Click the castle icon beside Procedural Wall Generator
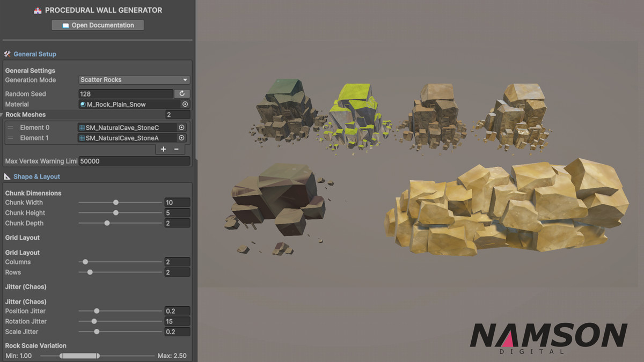This screenshot has width=644, height=362. click(38, 10)
